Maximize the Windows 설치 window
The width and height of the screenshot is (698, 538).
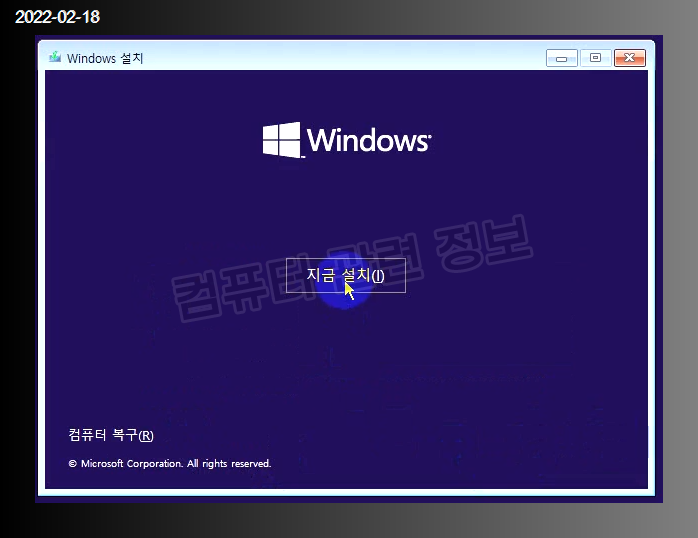(x=595, y=58)
